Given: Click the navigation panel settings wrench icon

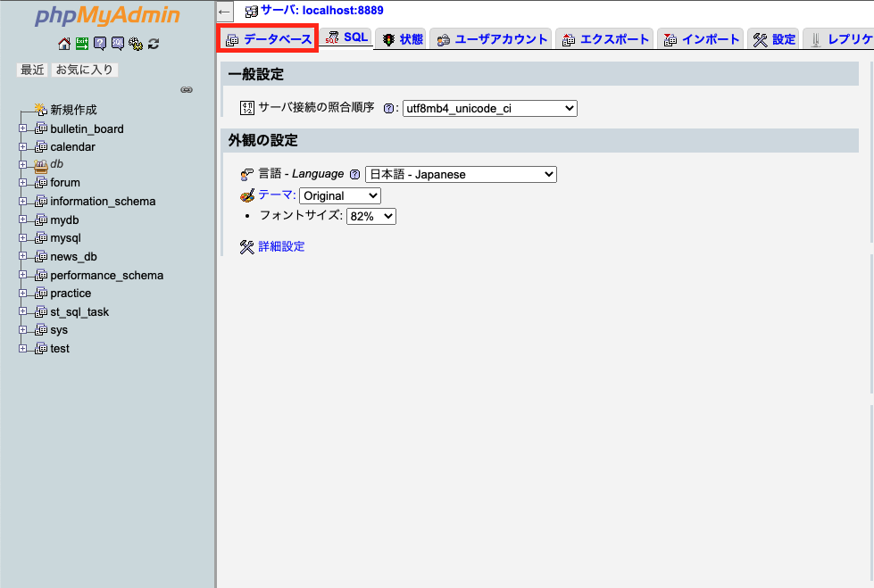Looking at the screenshot, I should pyautogui.click(x=134, y=42).
